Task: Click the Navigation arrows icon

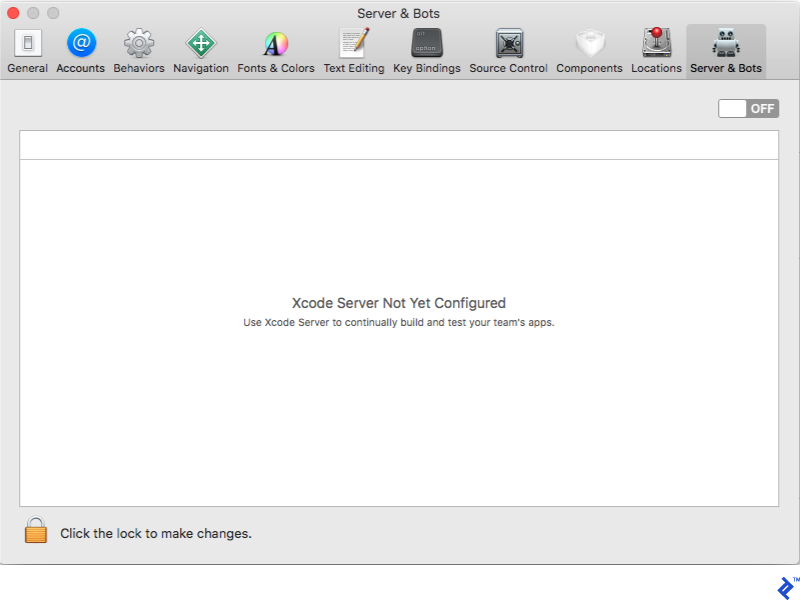Action: [201, 44]
